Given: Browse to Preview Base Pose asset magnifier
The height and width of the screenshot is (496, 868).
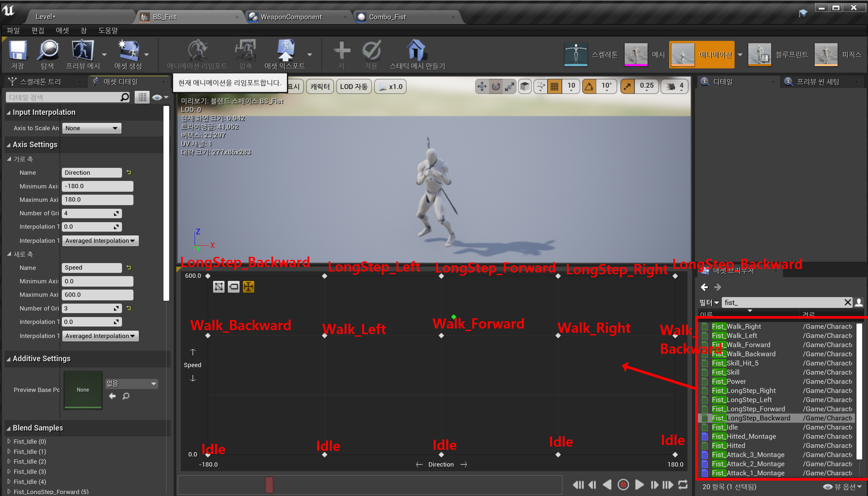Looking at the screenshot, I should [126, 396].
